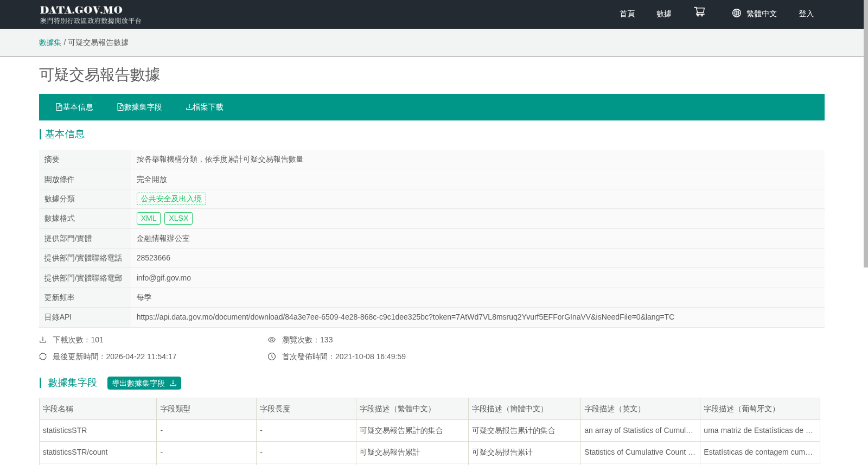The image size is (868, 465).
Task: Click the globe language icon
Action: tap(736, 13)
